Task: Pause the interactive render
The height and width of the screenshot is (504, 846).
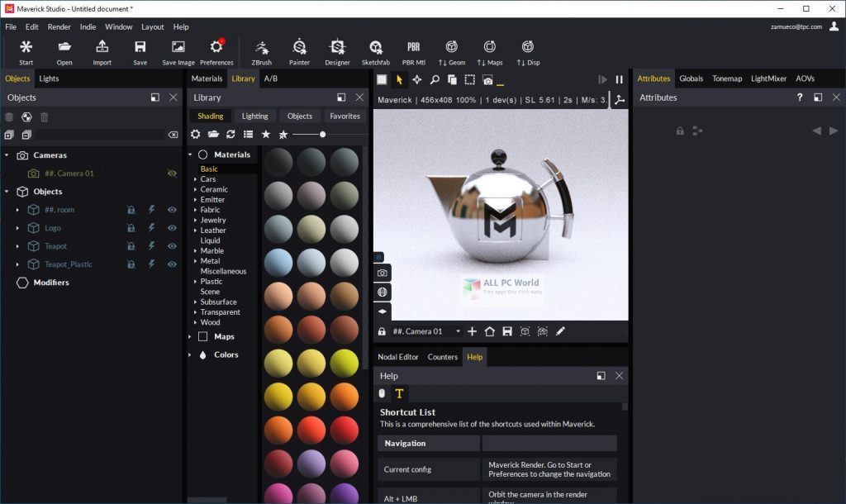Action: tap(620, 78)
